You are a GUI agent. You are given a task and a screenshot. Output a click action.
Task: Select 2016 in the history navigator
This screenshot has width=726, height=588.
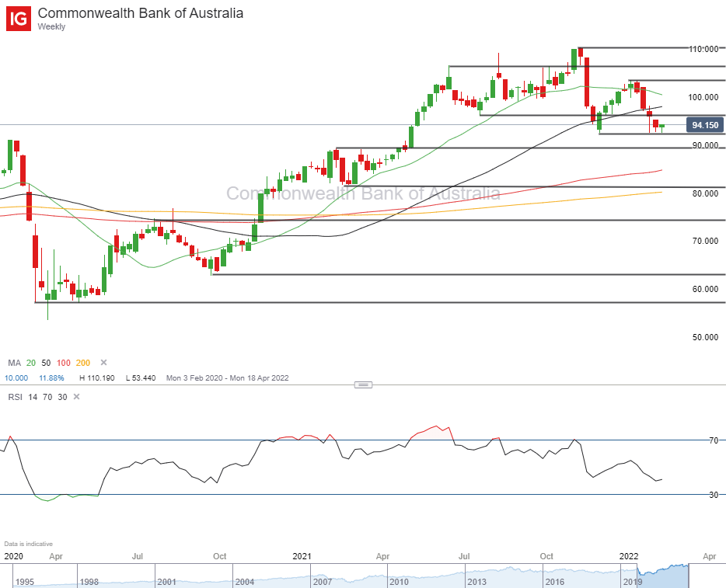(x=554, y=582)
